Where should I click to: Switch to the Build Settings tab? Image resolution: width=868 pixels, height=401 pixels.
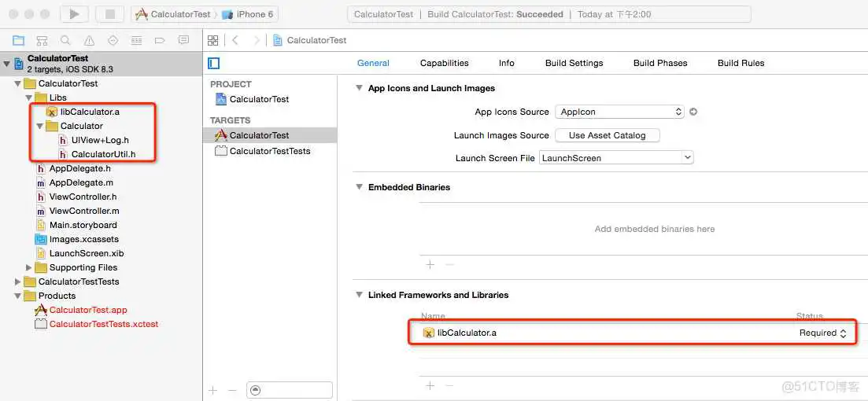(x=574, y=63)
